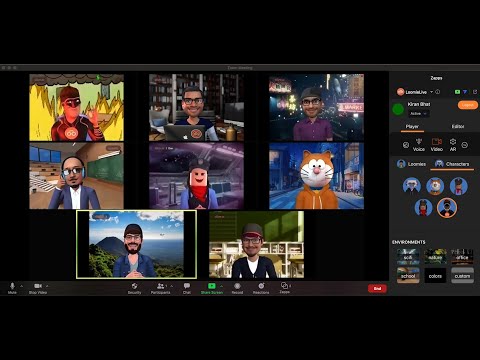Click the round icon right of AR

tap(465, 145)
